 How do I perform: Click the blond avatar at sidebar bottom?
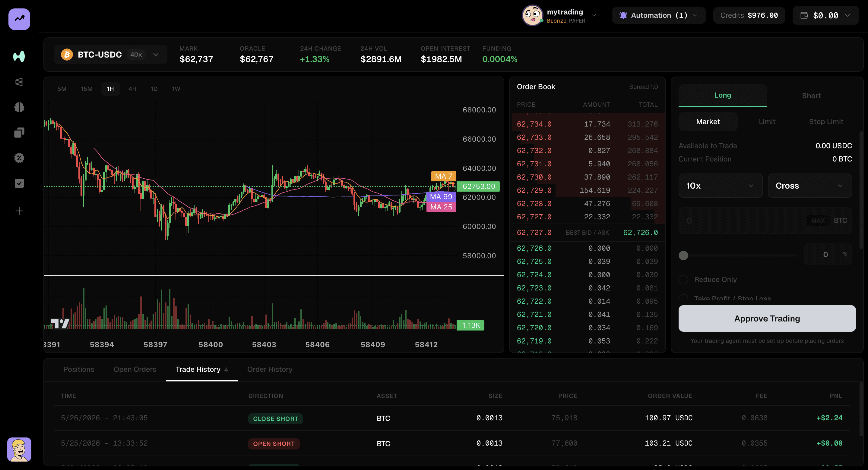19,450
